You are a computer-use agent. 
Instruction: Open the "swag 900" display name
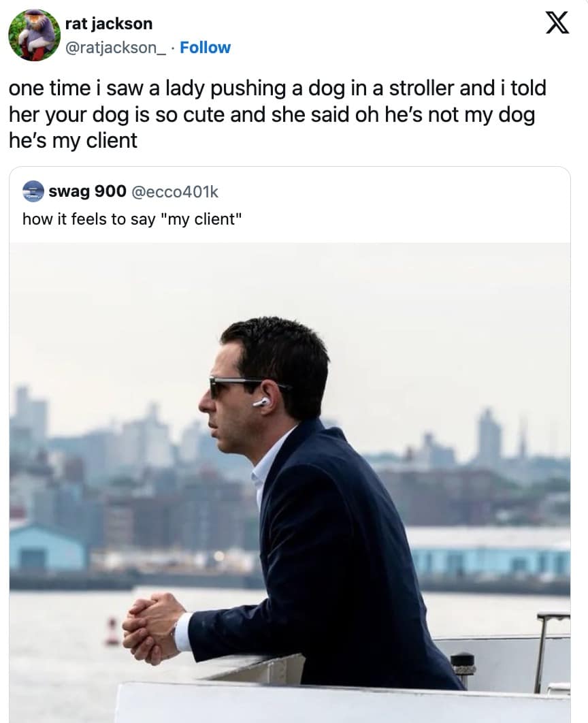pyautogui.click(x=87, y=192)
